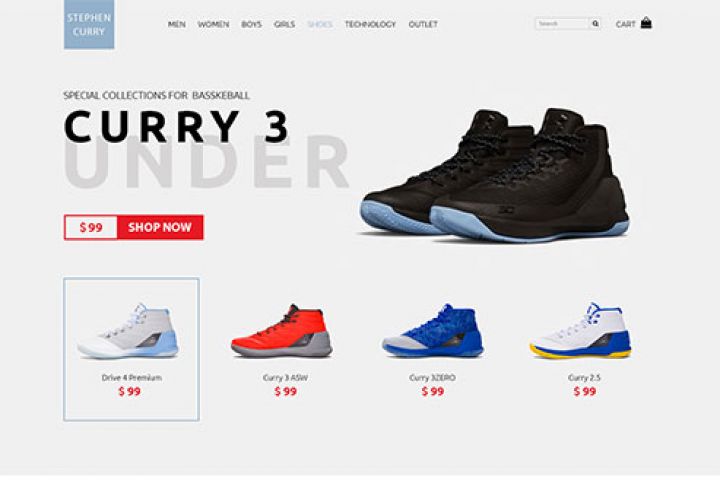Click the search magnifier icon
The image size is (720, 480).
pyautogui.click(x=595, y=23)
